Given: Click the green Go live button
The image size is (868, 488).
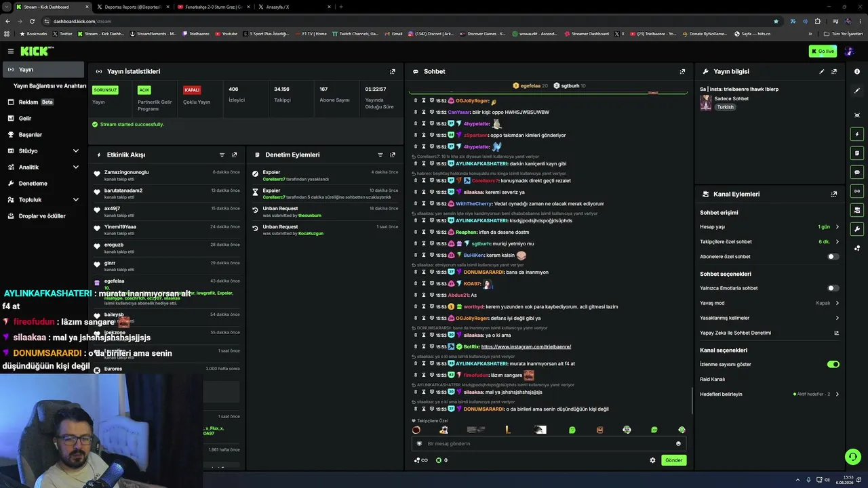Looking at the screenshot, I should tap(823, 51).
